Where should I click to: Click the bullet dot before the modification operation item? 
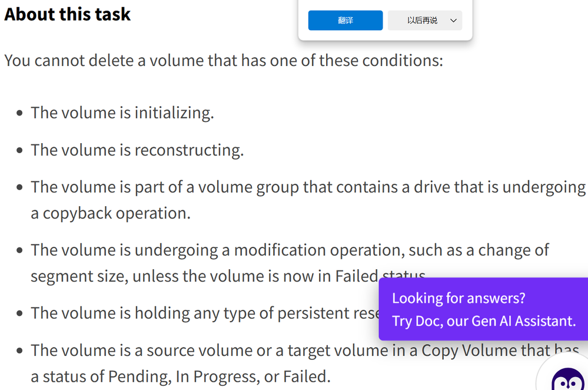pos(20,251)
